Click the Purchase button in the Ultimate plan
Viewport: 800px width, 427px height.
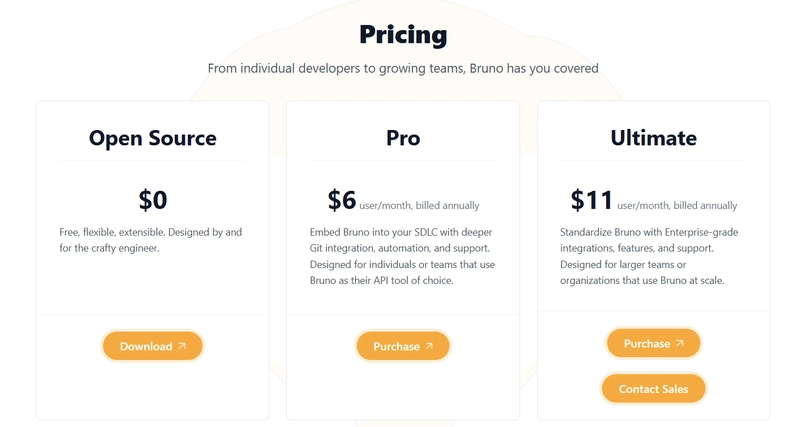point(654,343)
